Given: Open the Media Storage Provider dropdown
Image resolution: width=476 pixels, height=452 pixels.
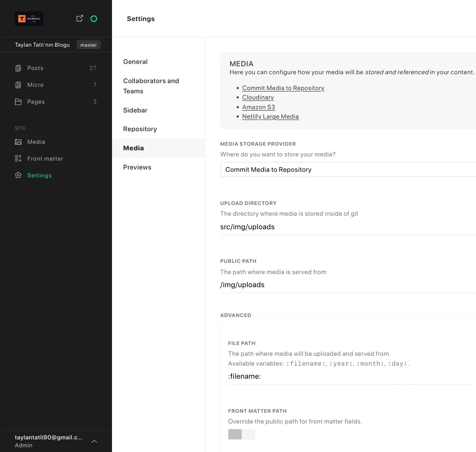Looking at the screenshot, I should 348,169.
